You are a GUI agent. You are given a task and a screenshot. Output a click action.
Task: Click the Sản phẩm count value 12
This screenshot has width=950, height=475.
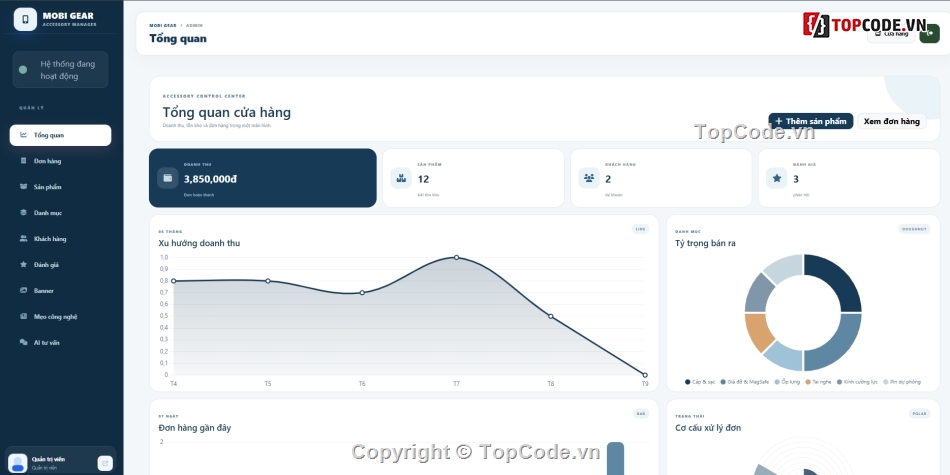pos(424,179)
